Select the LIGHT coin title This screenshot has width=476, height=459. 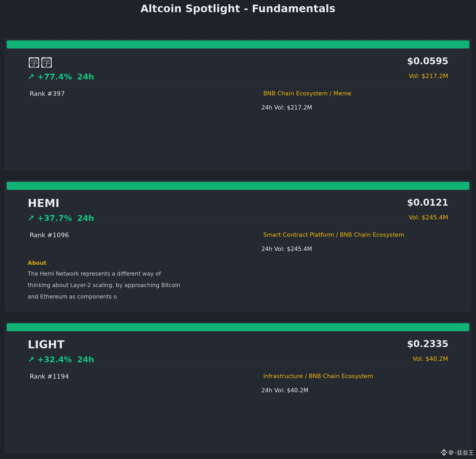(x=46, y=345)
